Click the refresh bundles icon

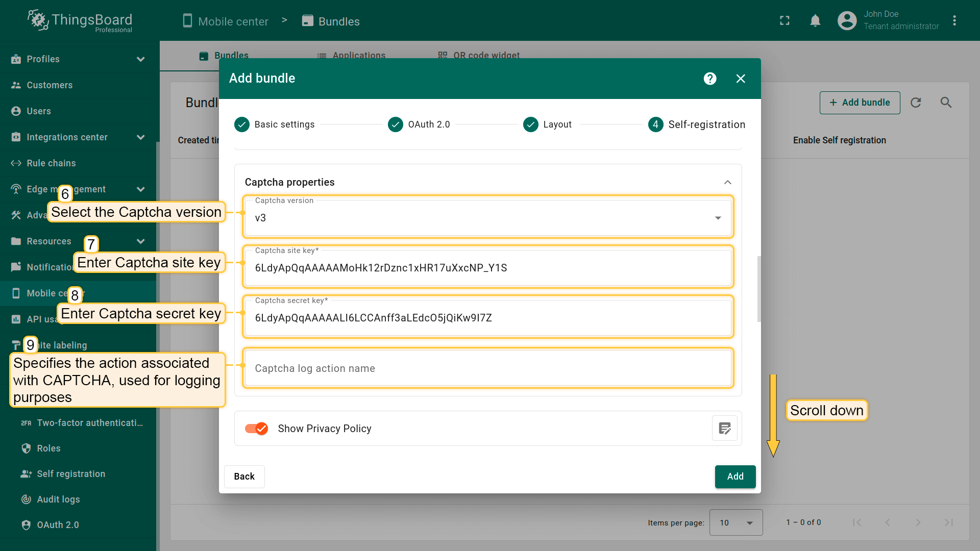[x=916, y=103]
